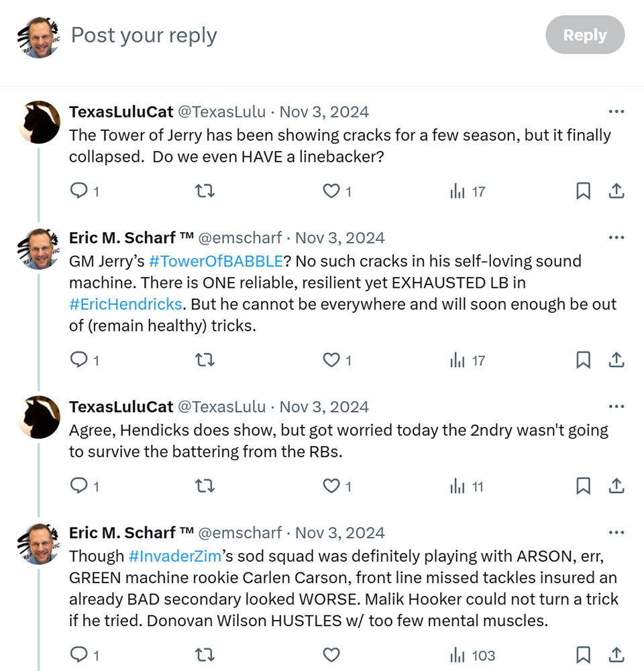Like the tweet about Carlen Carson
The height and width of the screenshot is (671, 644).
tap(331, 655)
